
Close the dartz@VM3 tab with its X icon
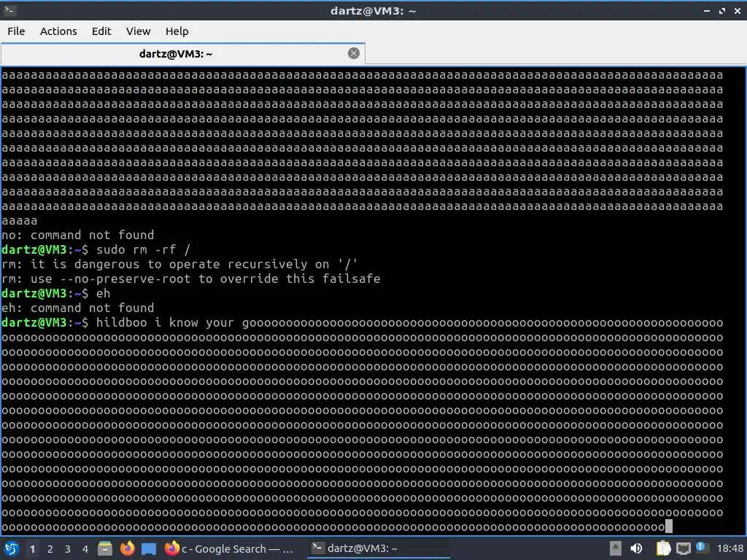pos(354,53)
